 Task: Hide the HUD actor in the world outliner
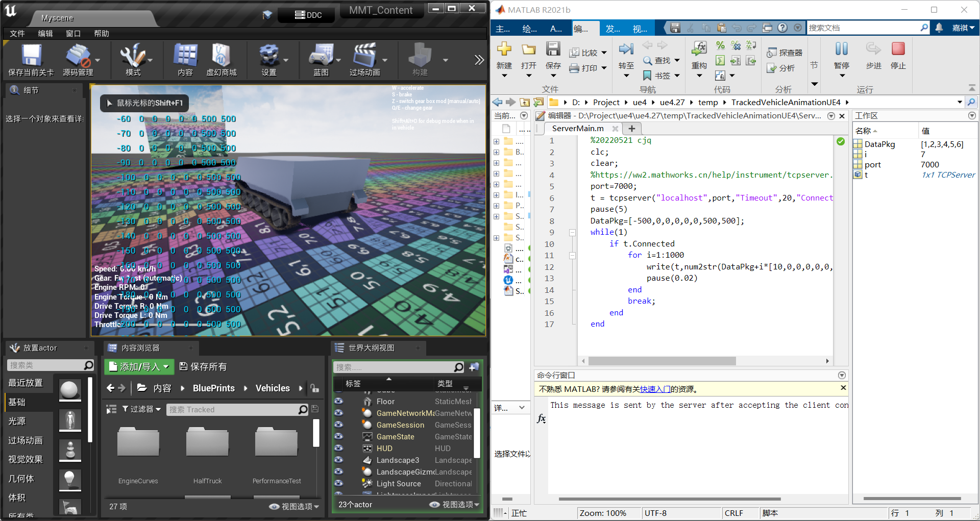point(338,448)
